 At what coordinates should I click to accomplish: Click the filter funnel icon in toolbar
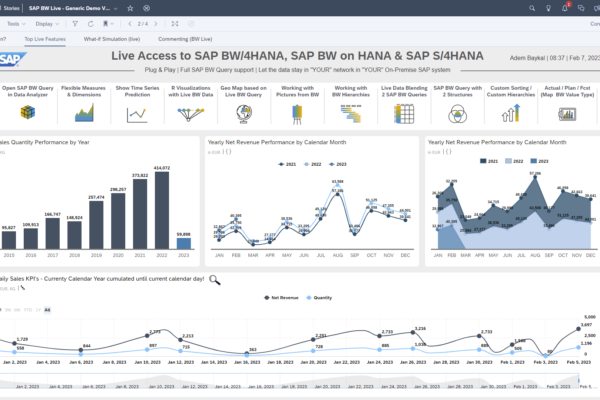[75, 24]
